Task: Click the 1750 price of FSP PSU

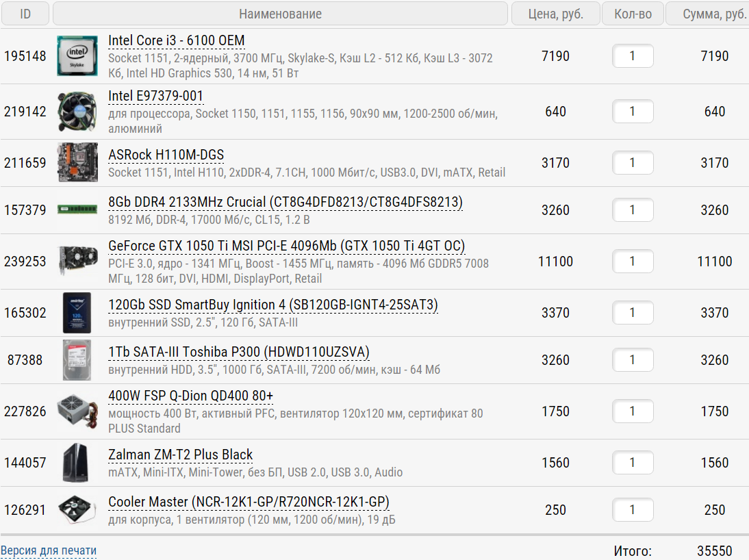Action: pos(555,411)
